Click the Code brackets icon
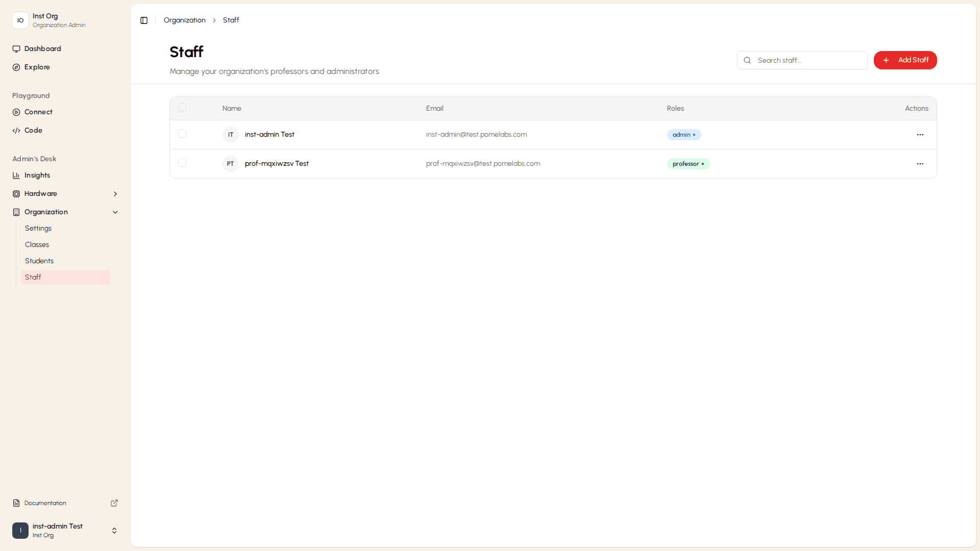 point(16,131)
